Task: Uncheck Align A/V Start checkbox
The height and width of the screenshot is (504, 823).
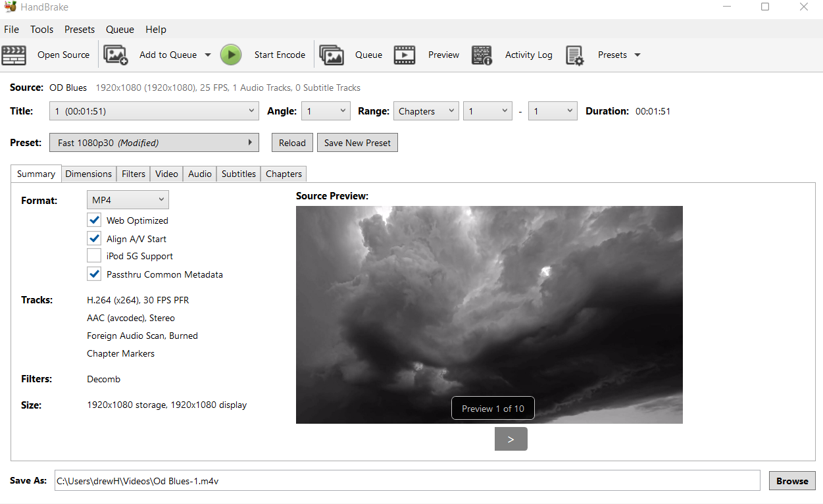Action: [x=94, y=239]
